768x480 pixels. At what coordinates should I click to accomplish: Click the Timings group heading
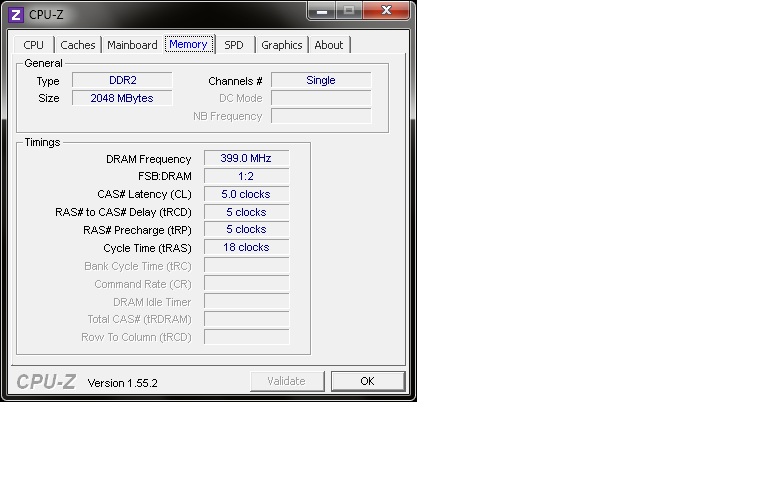(42, 143)
